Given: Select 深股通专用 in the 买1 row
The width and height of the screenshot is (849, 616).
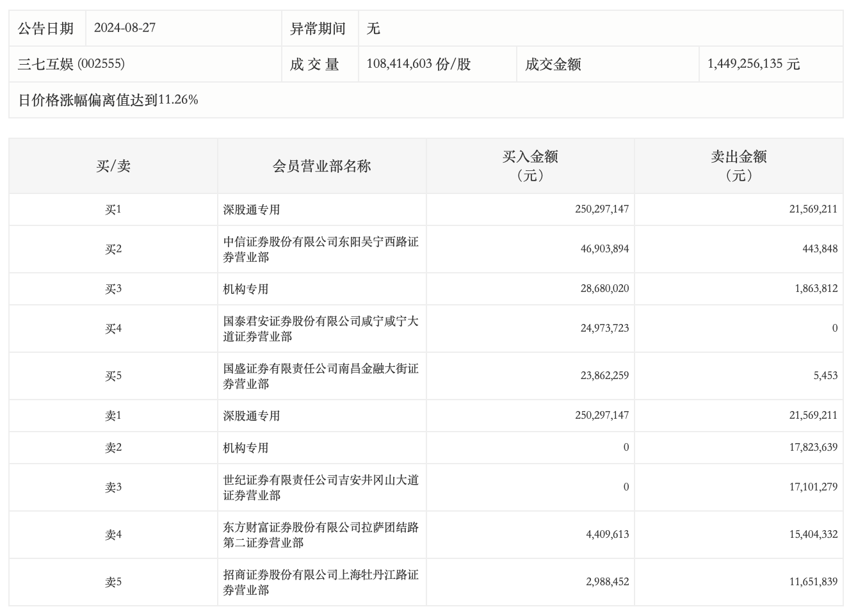Looking at the screenshot, I should tap(252, 210).
